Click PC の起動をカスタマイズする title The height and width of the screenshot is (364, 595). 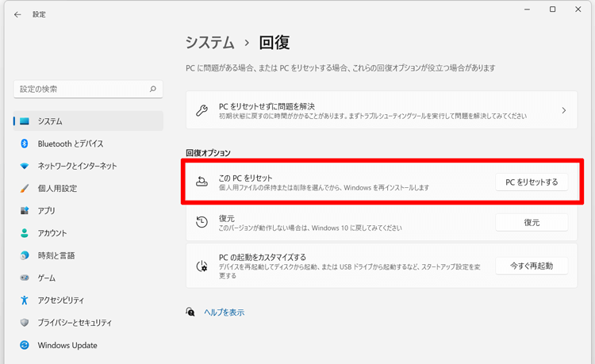coord(263,257)
